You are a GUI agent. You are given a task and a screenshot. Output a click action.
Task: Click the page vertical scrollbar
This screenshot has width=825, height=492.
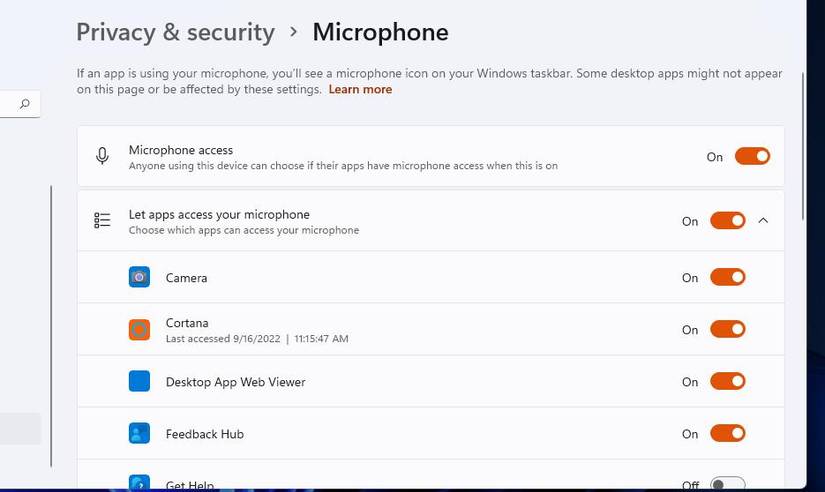point(803,200)
